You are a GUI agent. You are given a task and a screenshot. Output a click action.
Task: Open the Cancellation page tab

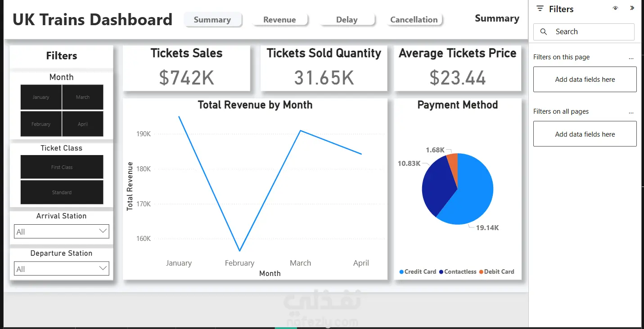coord(414,20)
